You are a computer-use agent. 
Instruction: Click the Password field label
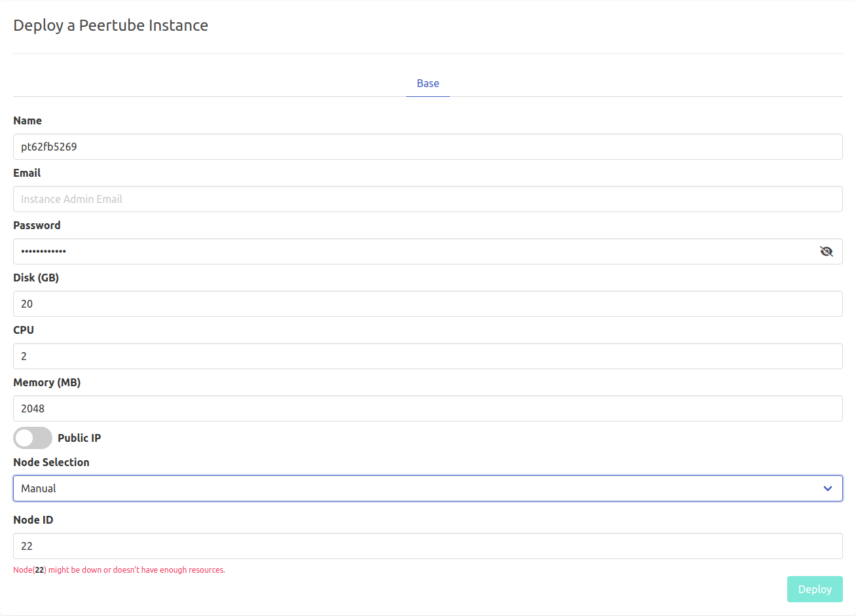pyautogui.click(x=37, y=225)
